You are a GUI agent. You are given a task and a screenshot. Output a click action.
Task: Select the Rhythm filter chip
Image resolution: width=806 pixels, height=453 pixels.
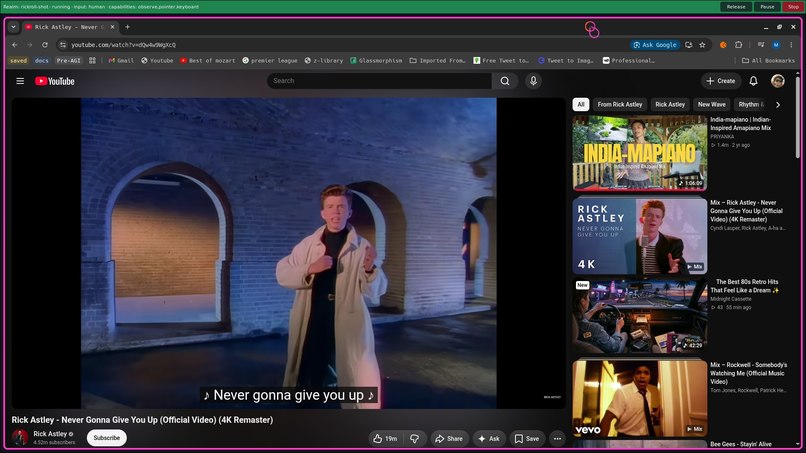coord(751,104)
